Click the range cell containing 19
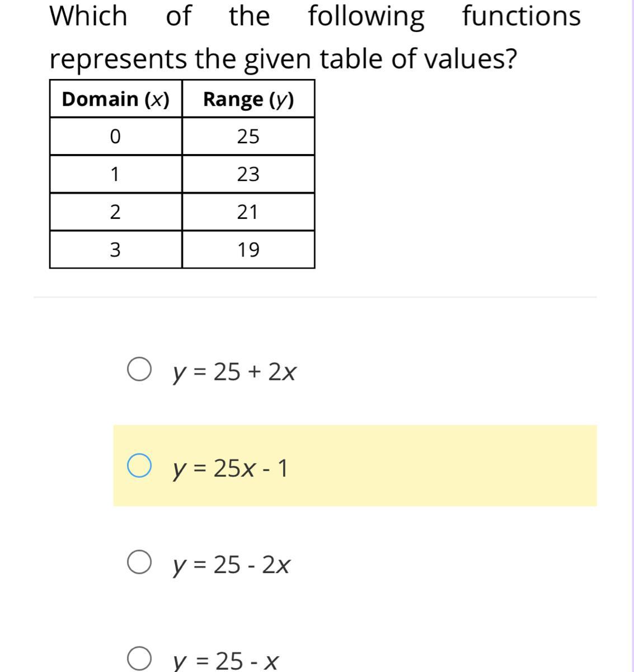The width and height of the screenshot is (634, 672). [248, 250]
